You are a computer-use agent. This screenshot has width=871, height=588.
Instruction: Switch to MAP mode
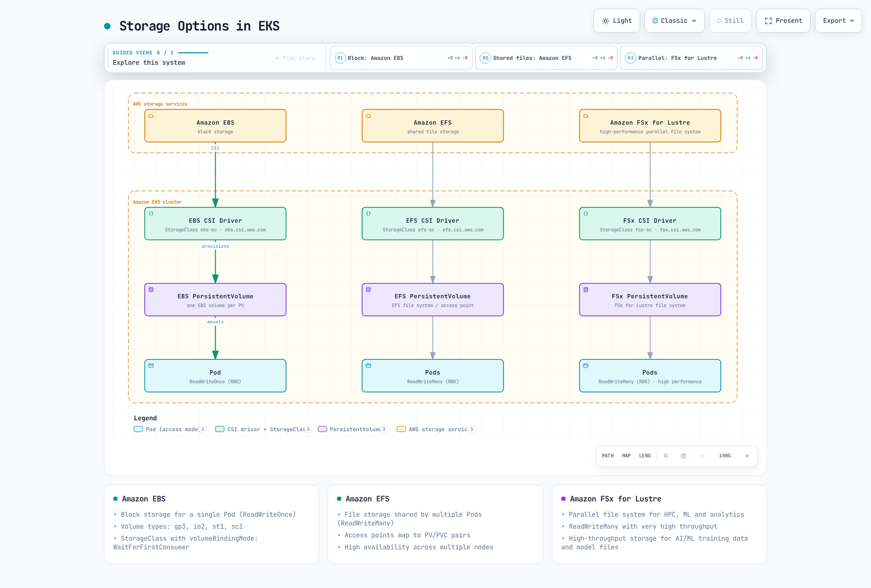point(627,456)
